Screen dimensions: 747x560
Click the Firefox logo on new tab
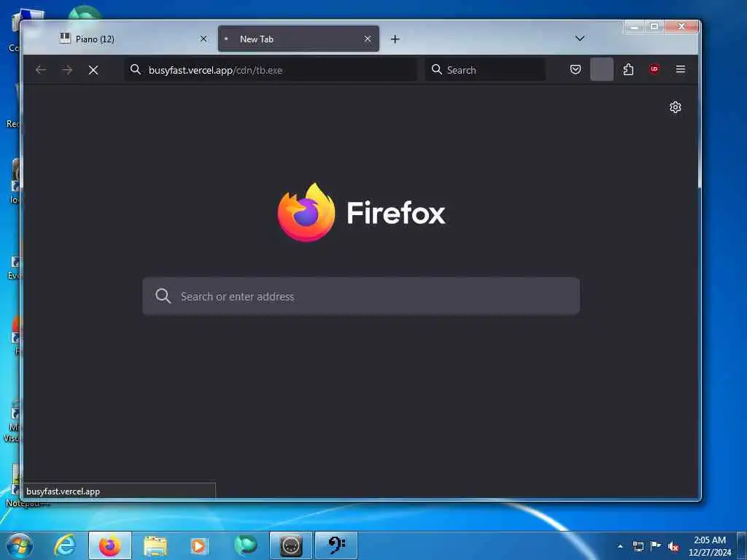point(306,212)
